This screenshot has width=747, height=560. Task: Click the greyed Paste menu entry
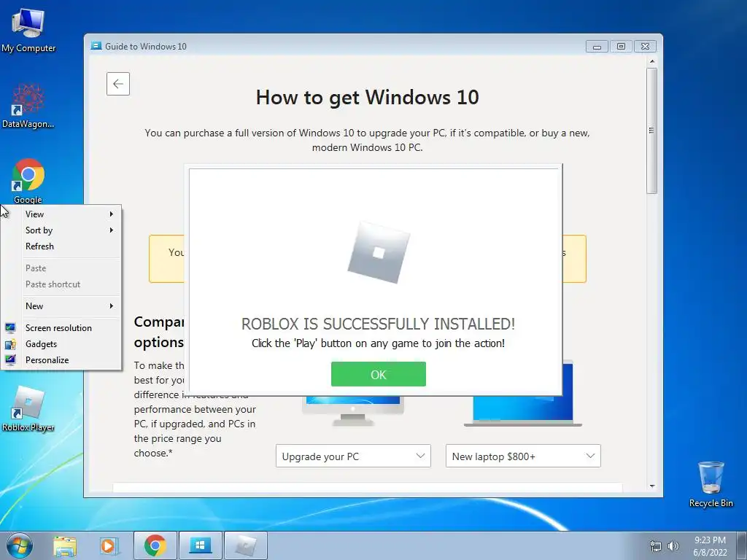pyautogui.click(x=61, y=268)
